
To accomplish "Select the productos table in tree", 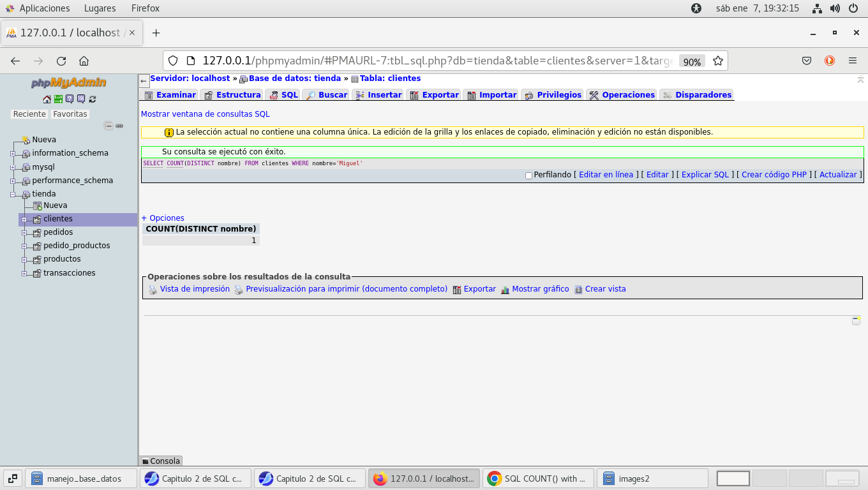I will [x=62, y=259].
